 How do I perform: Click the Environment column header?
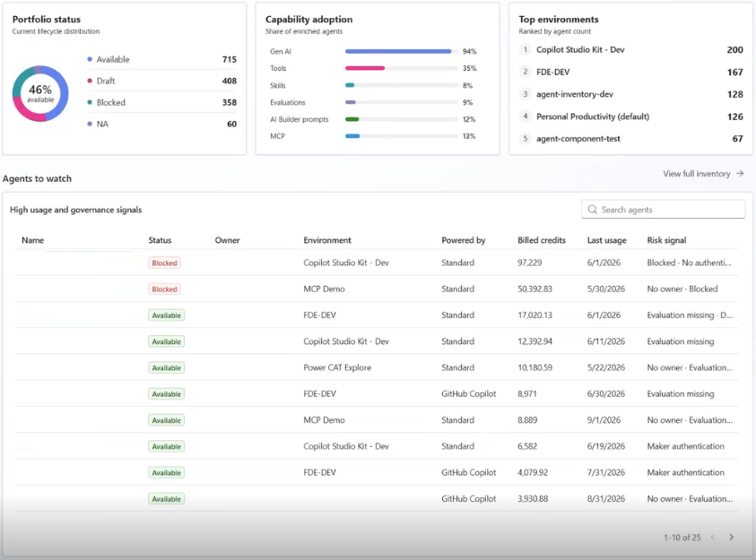pyautogui.click(x=327, y=240)
